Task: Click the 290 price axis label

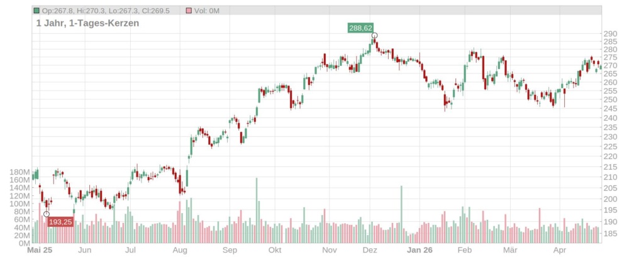Action: (611, 34)
